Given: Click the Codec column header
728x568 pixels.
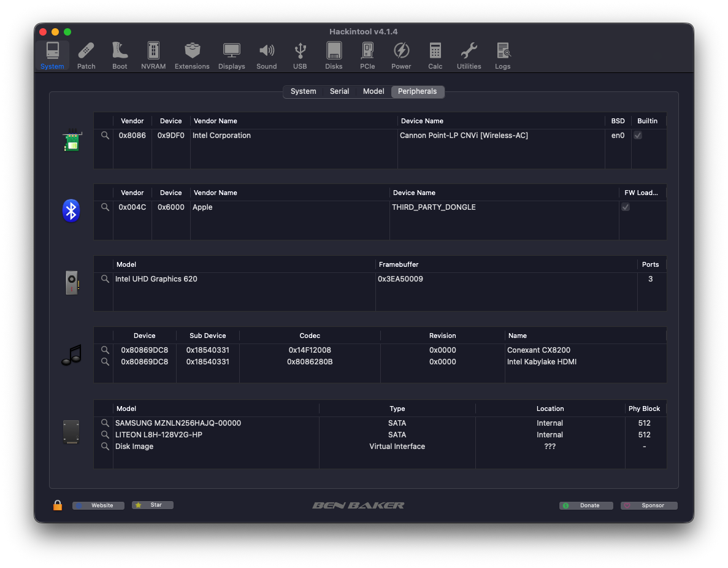Looking at the screenshot, I should (310, 336).
